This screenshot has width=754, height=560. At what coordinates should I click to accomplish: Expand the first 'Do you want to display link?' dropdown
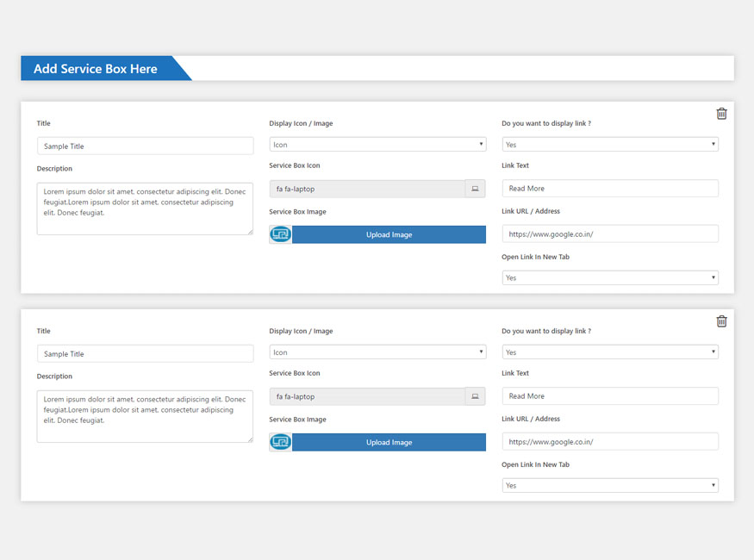click(610, 143)
